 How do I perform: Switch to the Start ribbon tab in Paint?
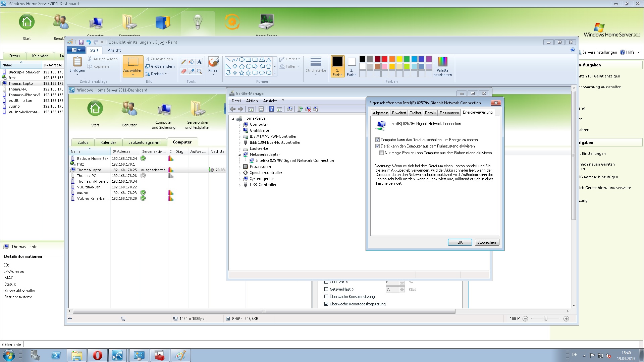pyautogui.click(x=94, y=50)
